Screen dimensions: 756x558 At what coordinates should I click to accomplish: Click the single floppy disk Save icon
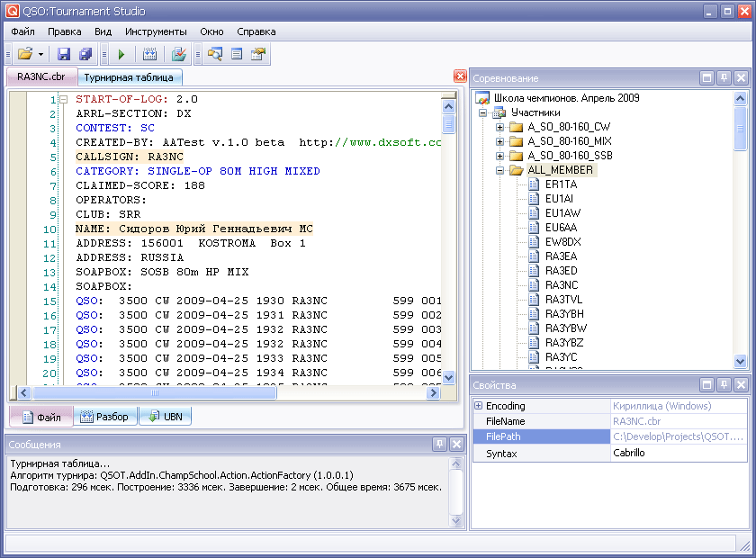[64, 55]
